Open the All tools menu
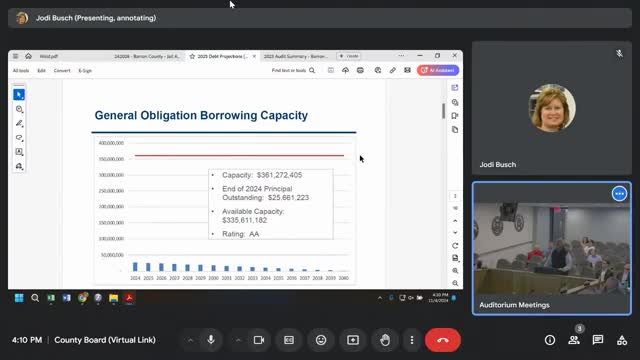Screen dimensions: 640x360 click(21, 71)
